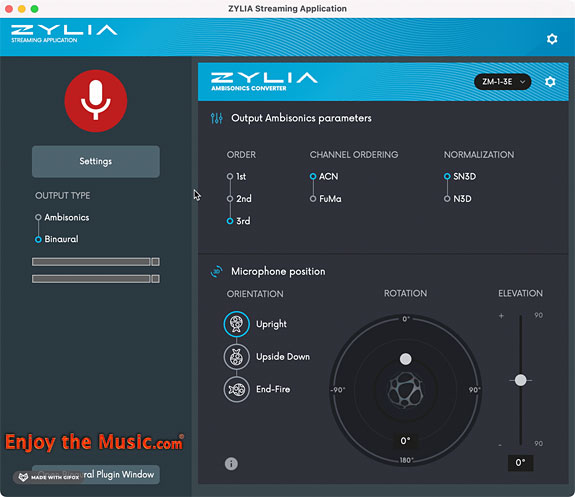This screenshot has height=497, width=575.
Task: Click the ZYLIA Ambisonics Converter logo
Action: [264, 81]
